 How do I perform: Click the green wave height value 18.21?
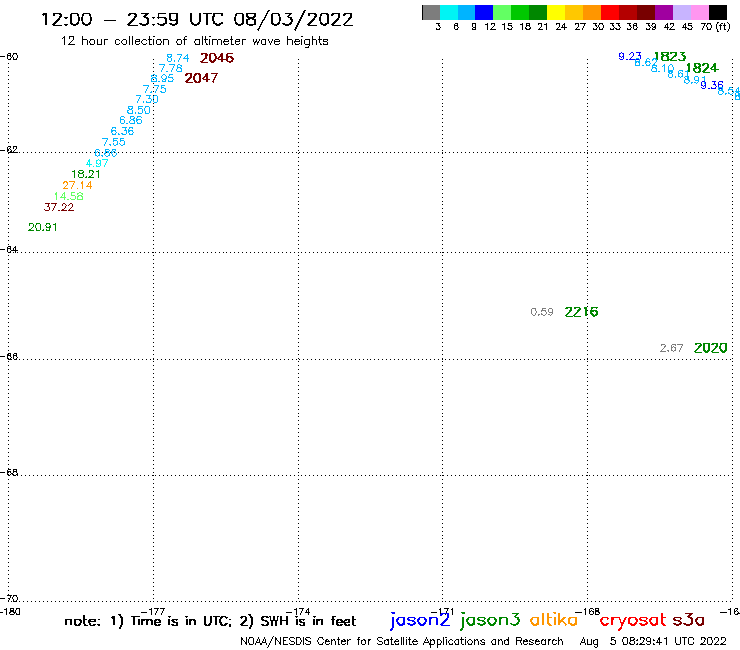[85, 174]
